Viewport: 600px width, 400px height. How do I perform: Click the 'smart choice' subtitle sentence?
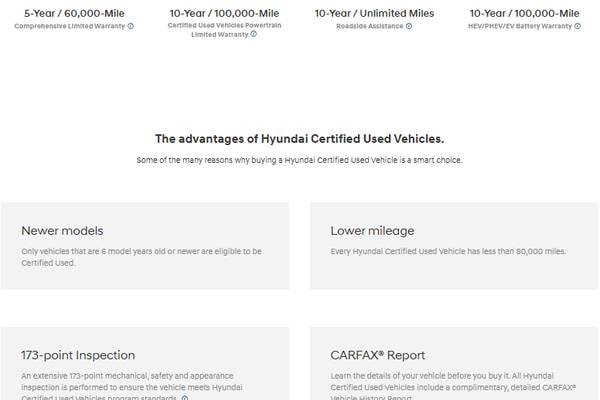click(300, 160)
